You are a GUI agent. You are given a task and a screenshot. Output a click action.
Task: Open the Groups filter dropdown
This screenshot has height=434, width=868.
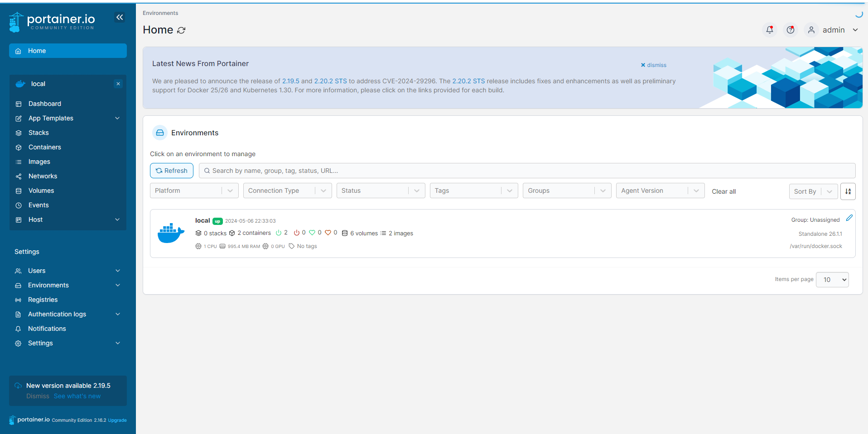[567, 191]
